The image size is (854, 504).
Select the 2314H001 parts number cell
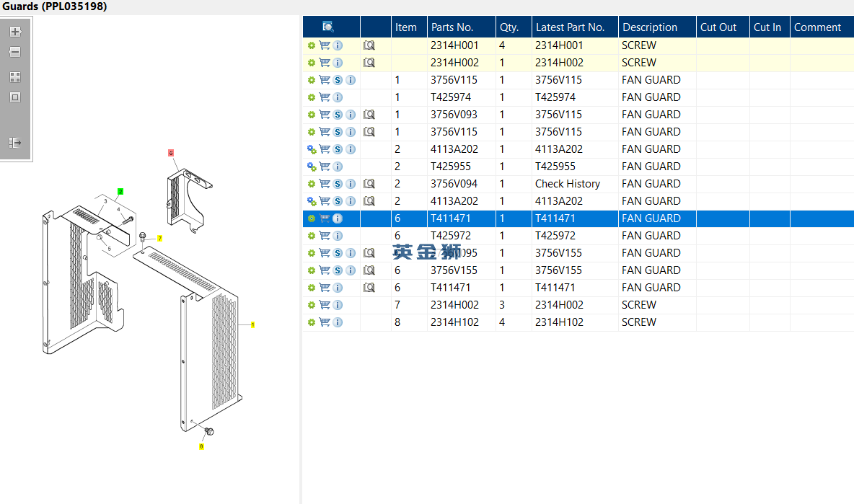462,45
